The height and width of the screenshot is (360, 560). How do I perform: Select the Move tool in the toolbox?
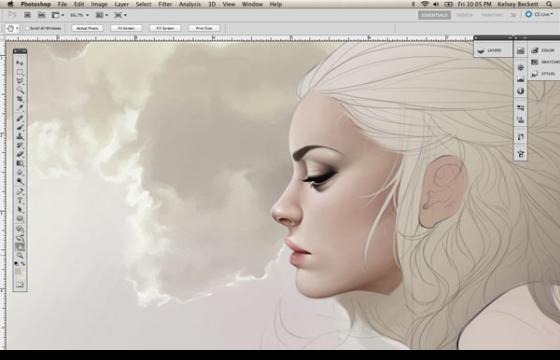click(20, 62)
